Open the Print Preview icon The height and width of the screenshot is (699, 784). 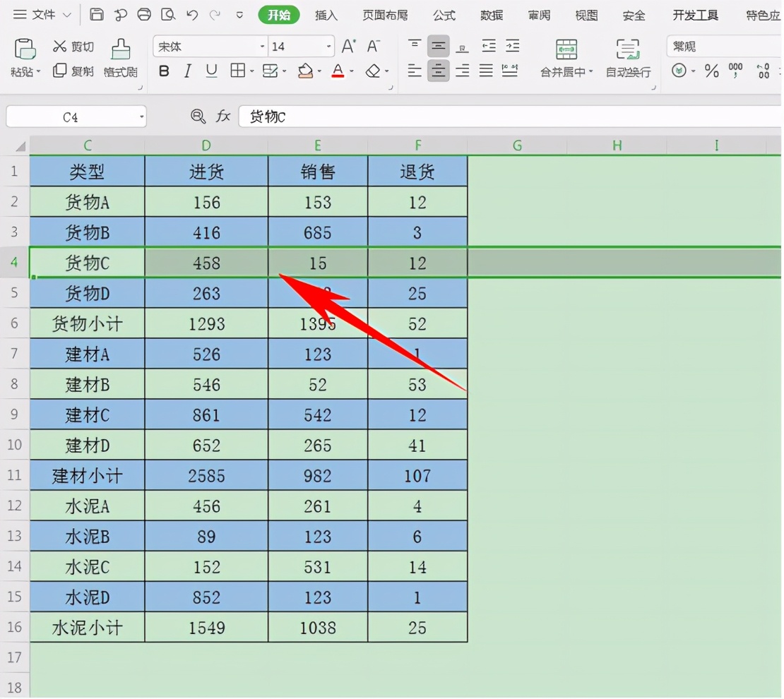click(167, 14)
